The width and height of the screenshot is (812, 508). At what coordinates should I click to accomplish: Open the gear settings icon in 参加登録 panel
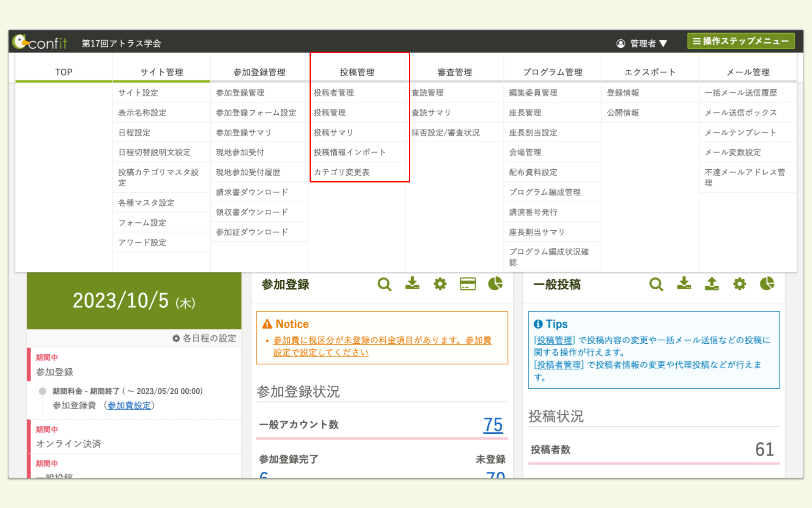(x=440, y=284)
